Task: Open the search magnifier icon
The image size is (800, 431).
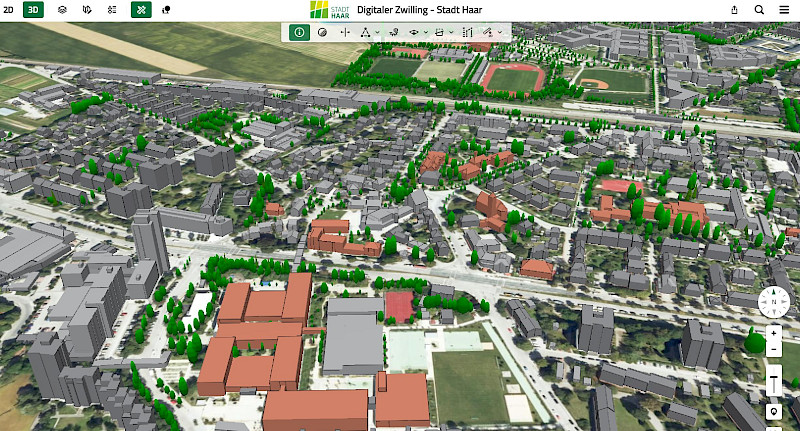Action: click(x=759, y=9)
